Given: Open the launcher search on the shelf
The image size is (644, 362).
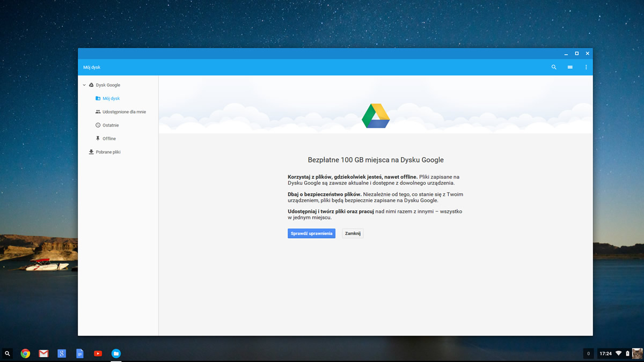Looking at the screenshot, I should click(8, 353).
